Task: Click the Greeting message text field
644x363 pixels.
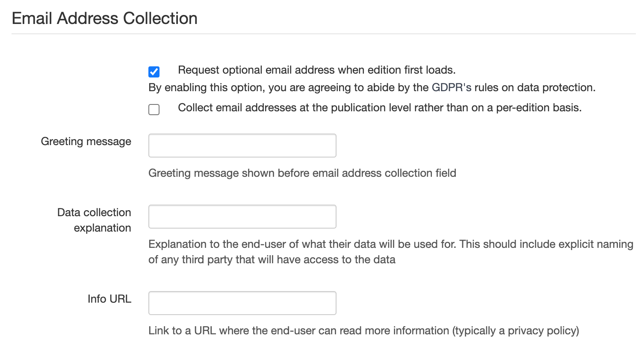Action: 242,146
